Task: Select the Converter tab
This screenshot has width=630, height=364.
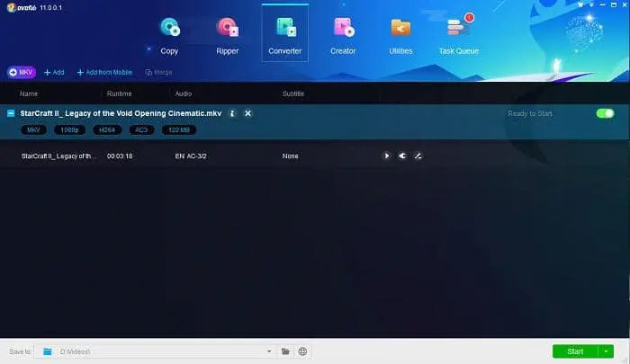Action: [x=284, y=35]
